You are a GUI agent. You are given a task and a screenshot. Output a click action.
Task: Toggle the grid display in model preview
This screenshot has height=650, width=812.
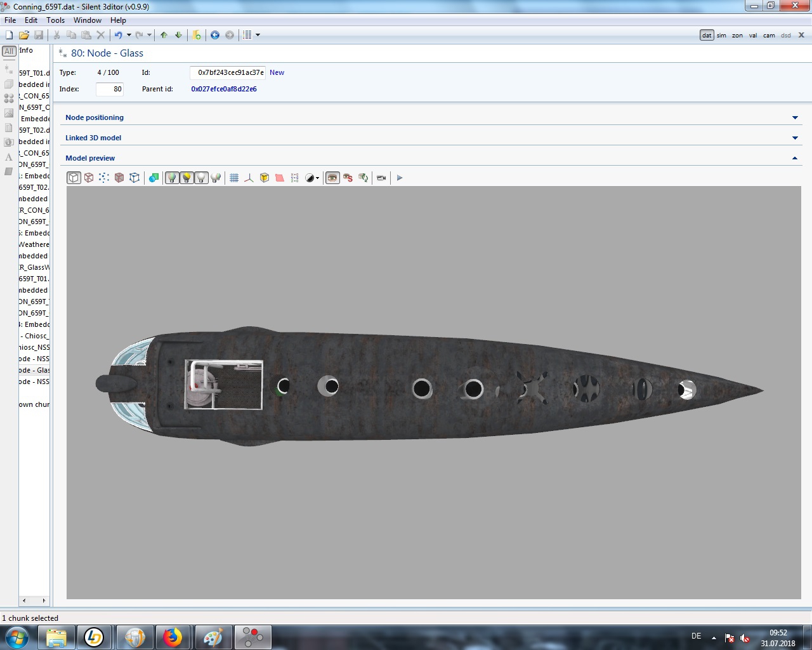(234, 178)
